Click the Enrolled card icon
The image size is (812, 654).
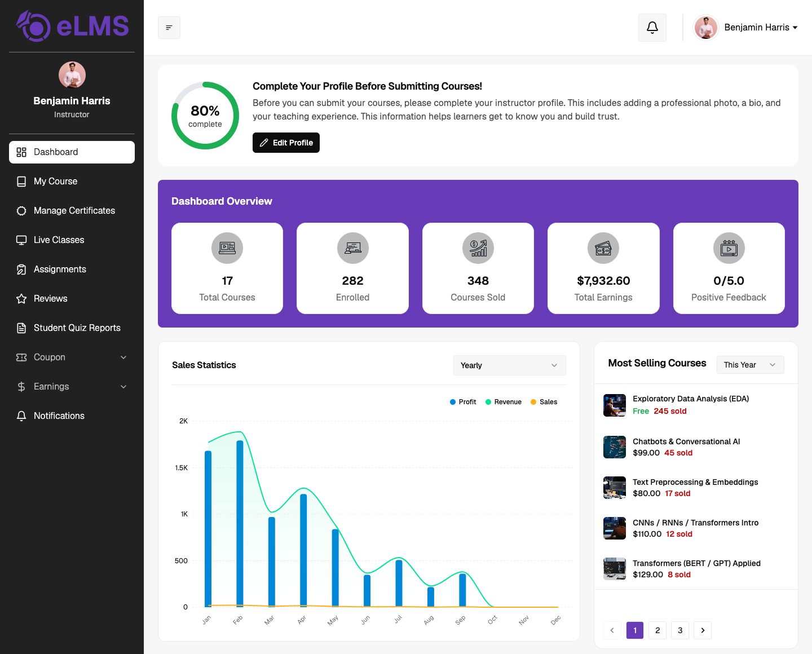(353, 248)
